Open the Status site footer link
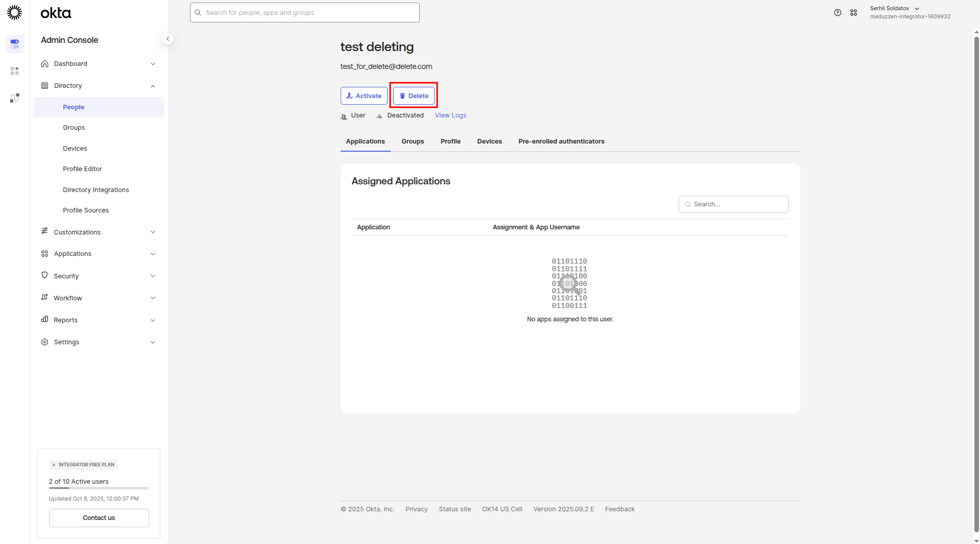The width and height of the screenshot is (980, 544). tap(455, 509)
